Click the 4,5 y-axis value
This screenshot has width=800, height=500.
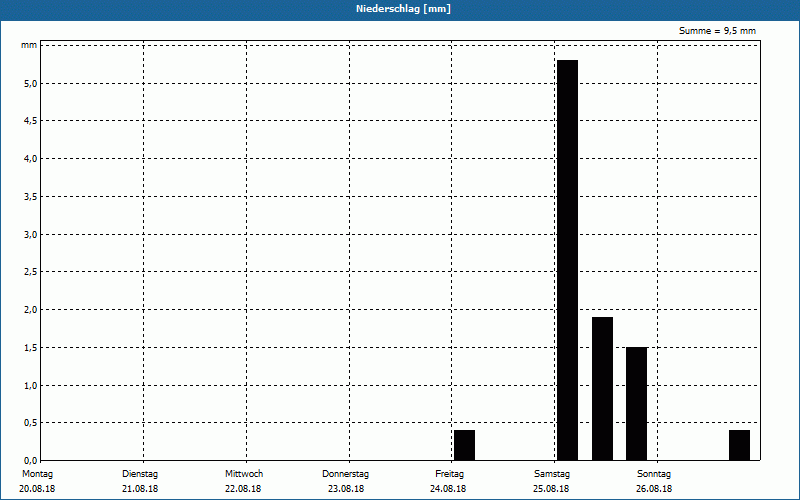(x=31, y=121)
